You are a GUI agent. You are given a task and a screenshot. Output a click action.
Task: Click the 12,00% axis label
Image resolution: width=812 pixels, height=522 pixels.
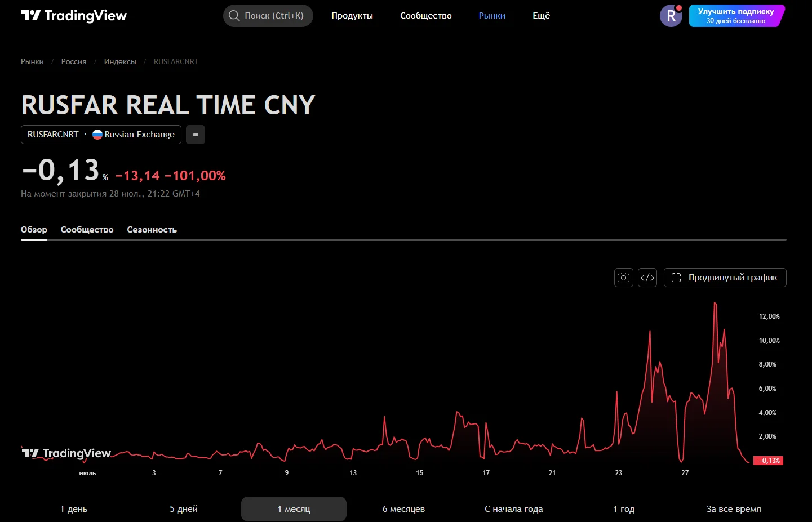tap(769, 316)
